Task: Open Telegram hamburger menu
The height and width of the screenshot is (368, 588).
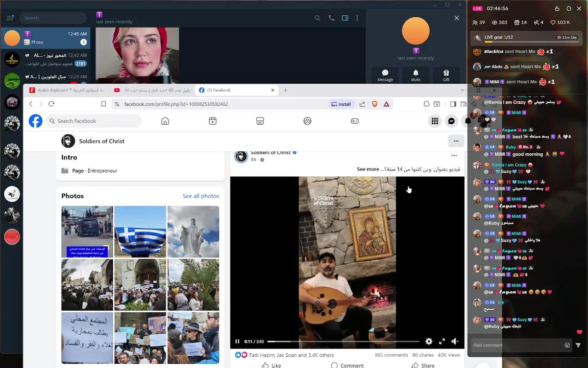Action: coord(10,18)
